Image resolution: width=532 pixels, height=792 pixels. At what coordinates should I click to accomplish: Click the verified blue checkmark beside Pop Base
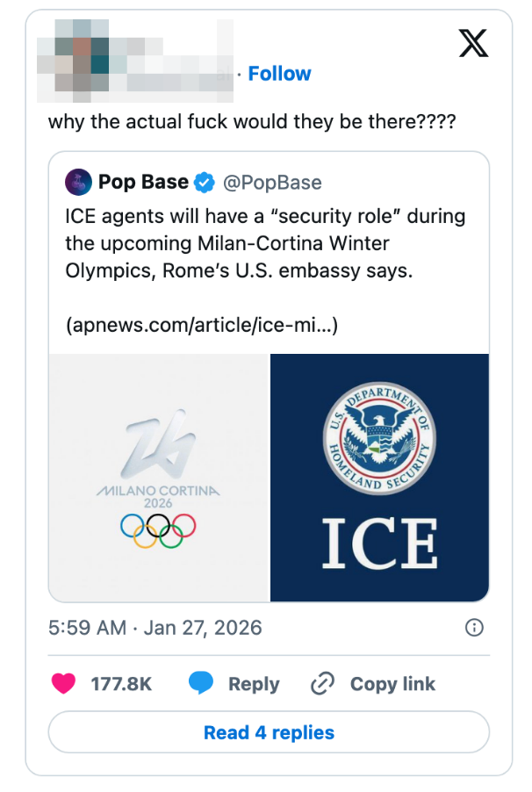pyautogui.click(x=202, y=182)
